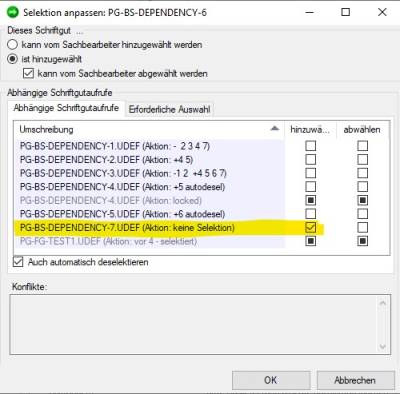The width and height of the screenshot is (400, 394).
Task: Check hinzuwählen for PG-BS-DEPENDENCY-1.UDEF
Action: point(311,146)
